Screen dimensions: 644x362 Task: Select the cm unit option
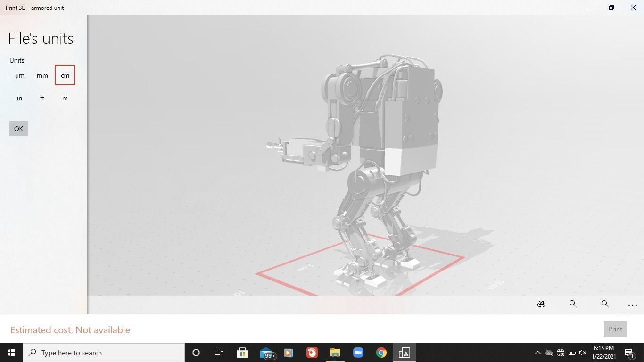point(65,75)
